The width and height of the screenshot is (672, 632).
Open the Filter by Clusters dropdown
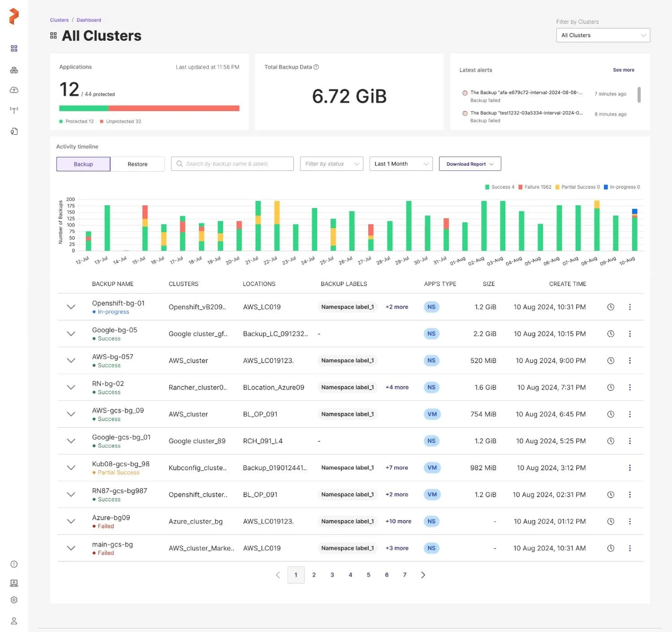pyautogui.click(x=603, y=35)
